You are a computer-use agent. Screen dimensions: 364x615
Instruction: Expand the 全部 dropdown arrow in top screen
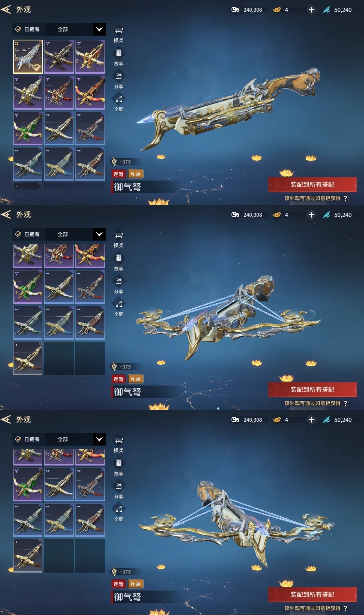coord(99,29)
